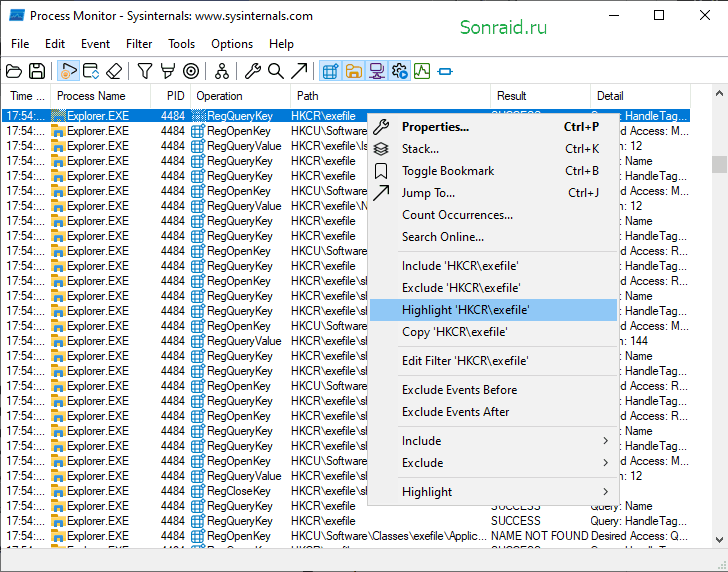The image size is (728, 572).
Task: Click the Time column header
Action: point(26,96)
